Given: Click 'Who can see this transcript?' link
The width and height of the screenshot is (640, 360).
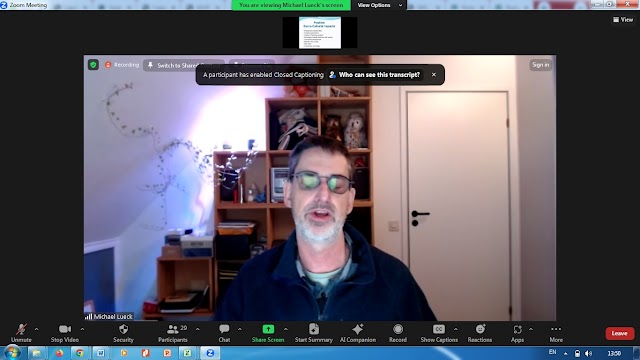Looking at the screenshot, I should [375, 75].
